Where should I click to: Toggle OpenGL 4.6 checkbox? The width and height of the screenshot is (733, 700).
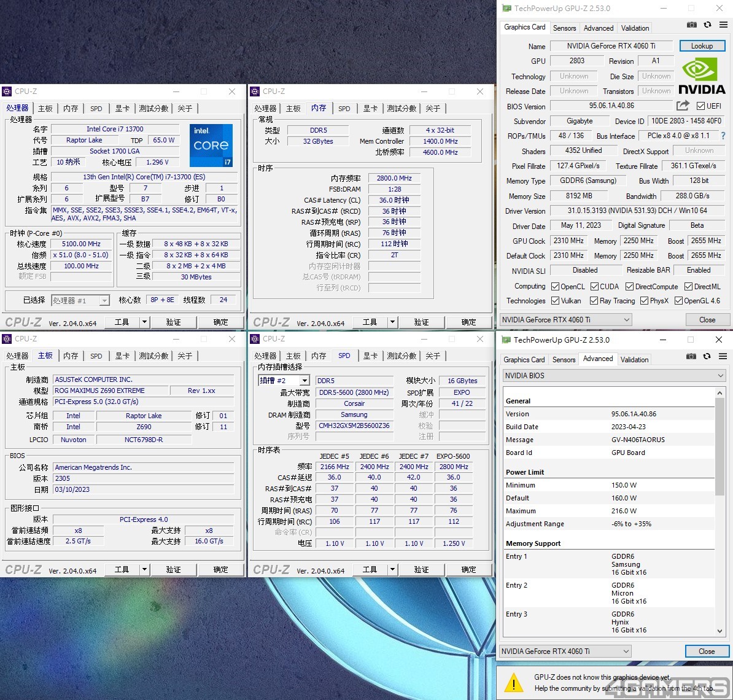[679, 301]
